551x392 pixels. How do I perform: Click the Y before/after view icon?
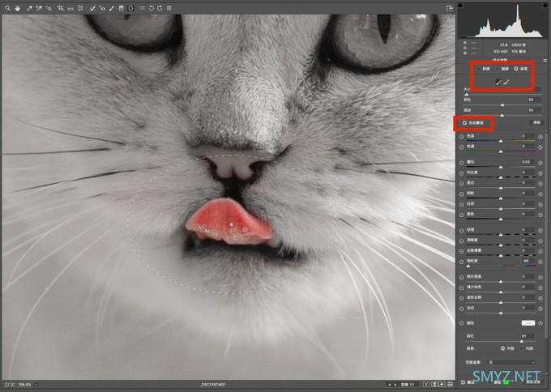click(x=426, y=385)
